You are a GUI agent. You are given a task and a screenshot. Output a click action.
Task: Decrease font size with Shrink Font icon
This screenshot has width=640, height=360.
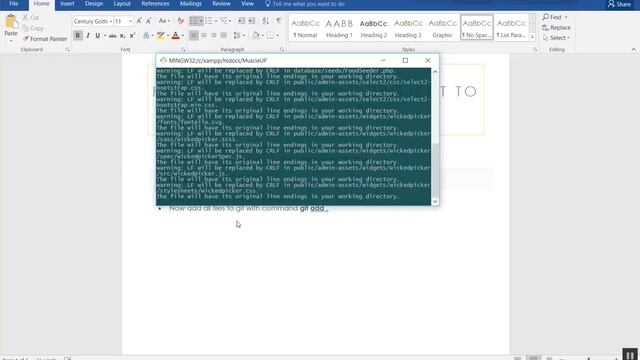[x=149, y=21]
